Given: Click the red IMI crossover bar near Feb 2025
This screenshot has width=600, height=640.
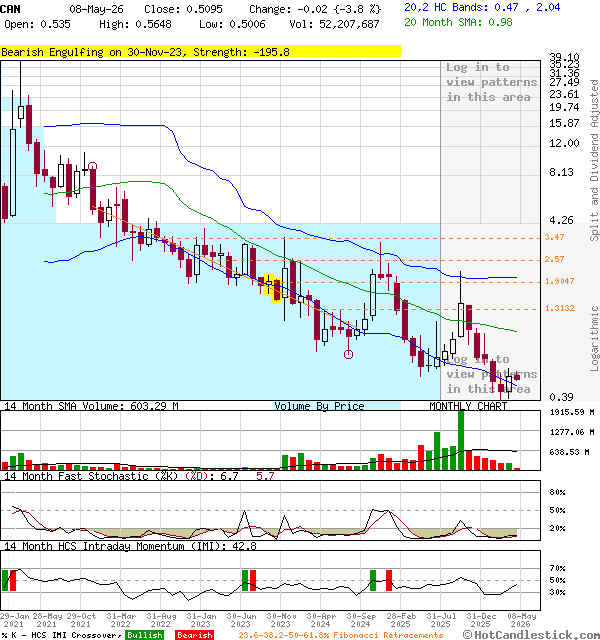Looking at the screenshot, I should pyautogui.click(x=389, y=580).
